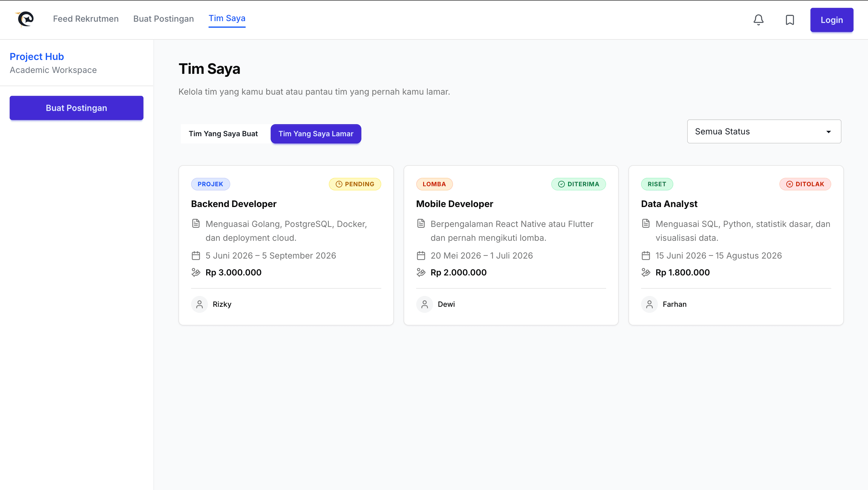
Task: Open the Semua Status dropdown
Action: coord(764,131)
